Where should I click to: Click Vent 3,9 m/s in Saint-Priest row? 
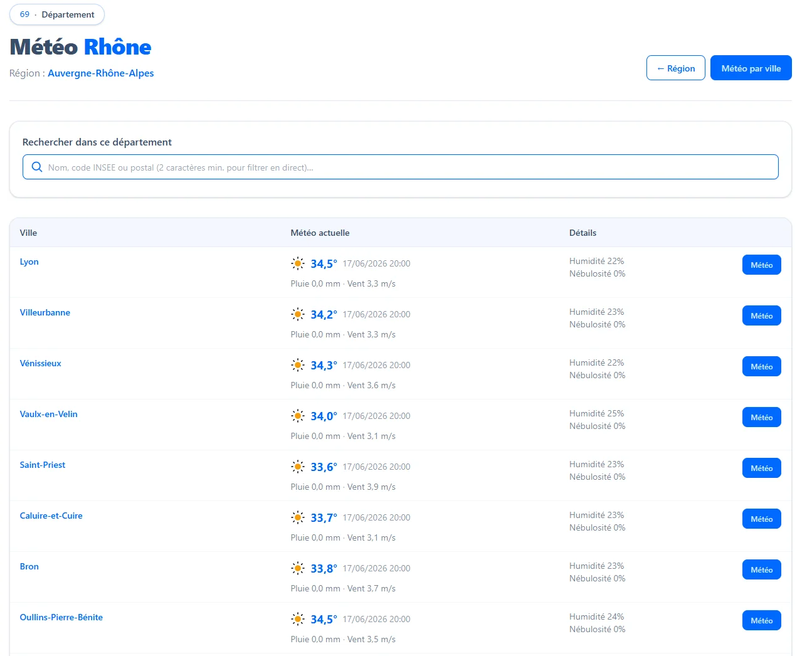372,487
